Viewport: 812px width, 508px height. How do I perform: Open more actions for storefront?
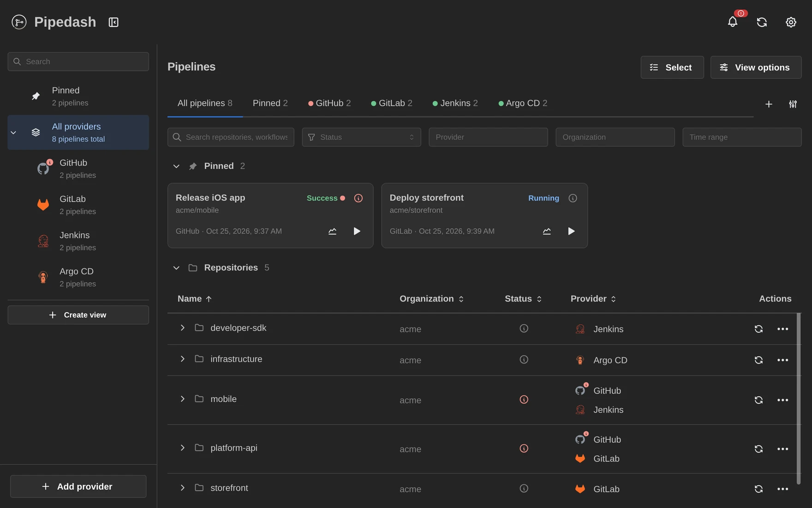pyautogui.click(x=782, y=489)
